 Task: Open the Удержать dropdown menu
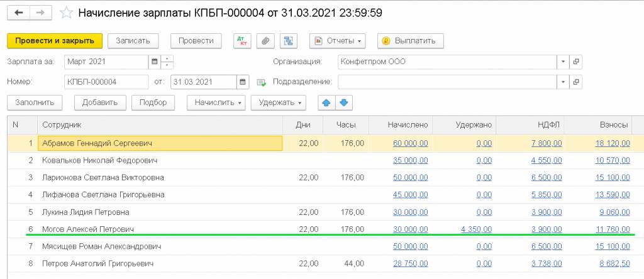tap(279, 102)
